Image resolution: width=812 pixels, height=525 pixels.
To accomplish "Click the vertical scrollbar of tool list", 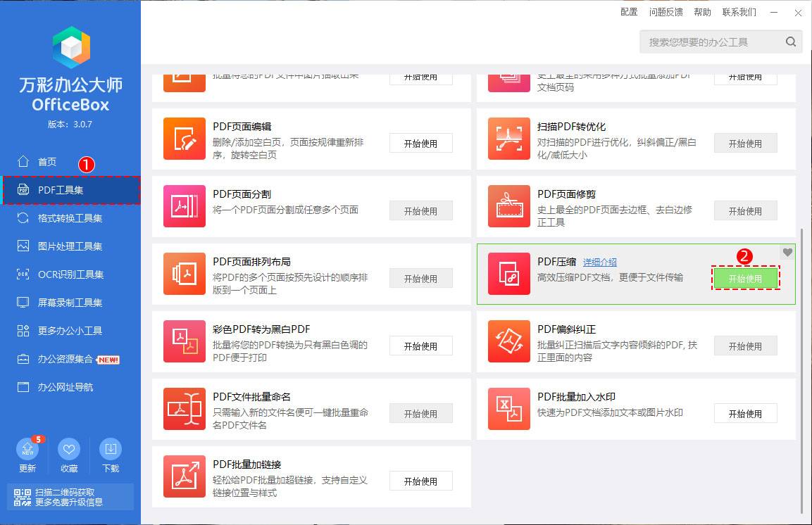I will pos(801,370).
